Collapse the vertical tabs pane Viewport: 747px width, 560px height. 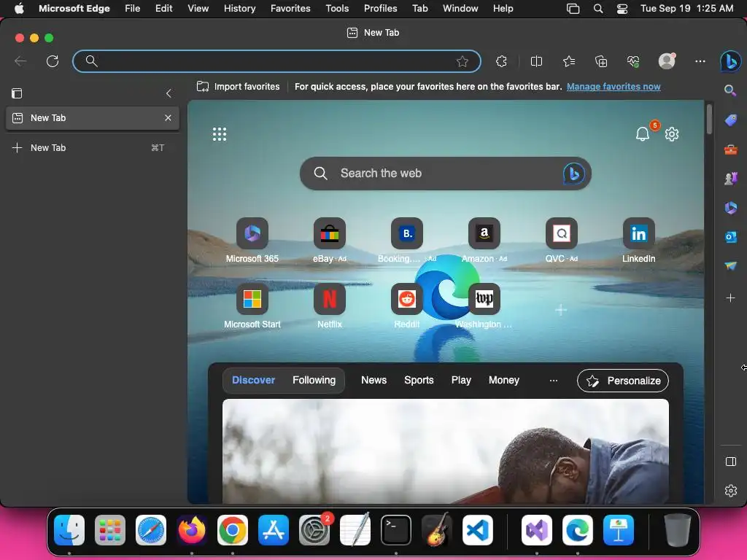click(x=169, y=93)
